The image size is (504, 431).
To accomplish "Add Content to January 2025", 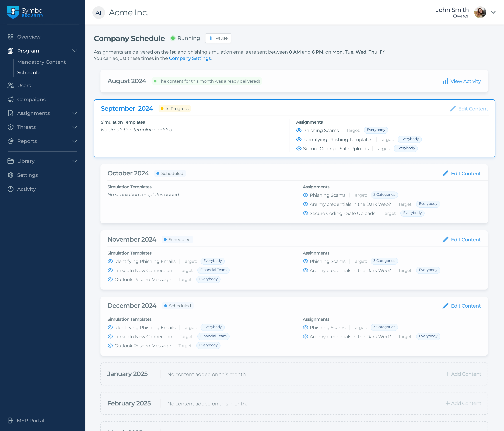I will (x=463, y=374).
